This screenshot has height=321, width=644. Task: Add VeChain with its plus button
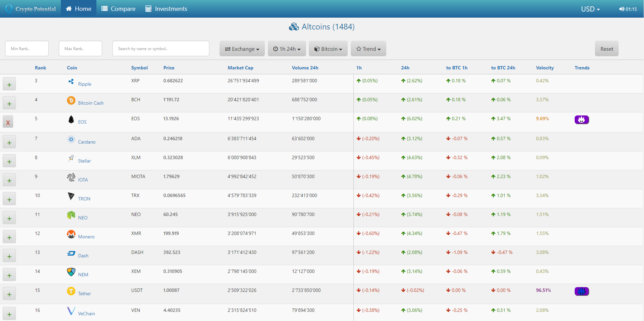[9, 314]
